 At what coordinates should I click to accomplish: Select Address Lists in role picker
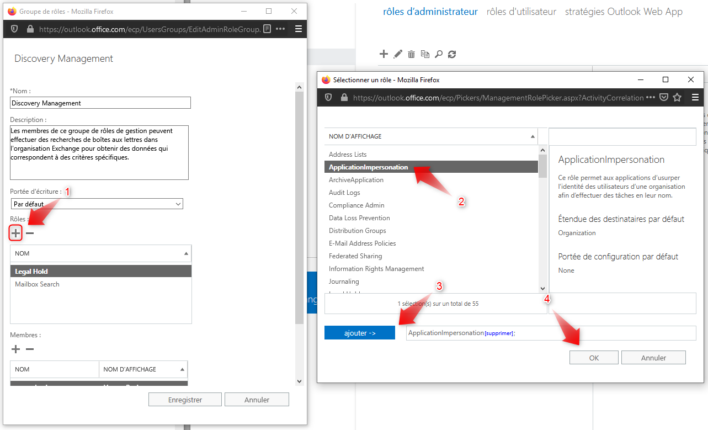click(x=431, y=154)
